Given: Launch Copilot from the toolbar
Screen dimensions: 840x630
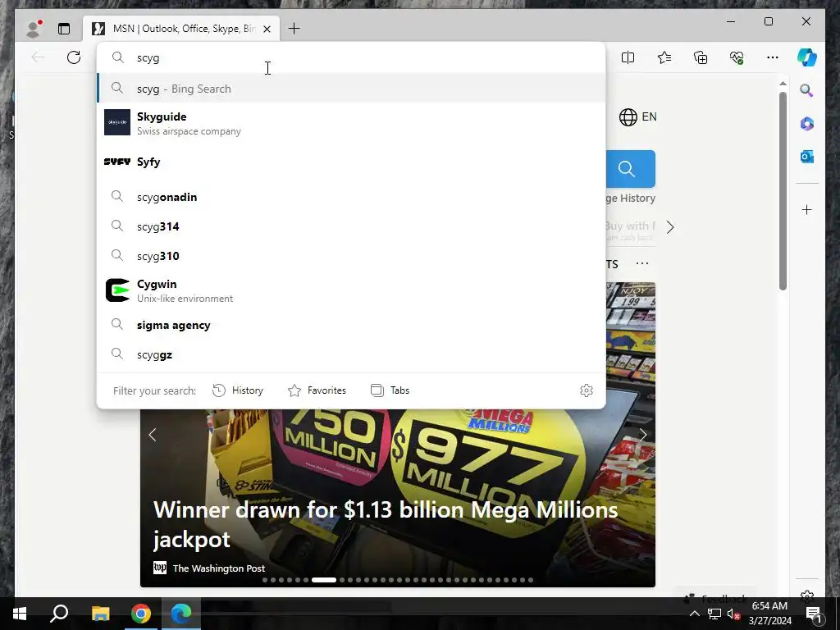Looking at the screenshot, I should click(807, 57).
